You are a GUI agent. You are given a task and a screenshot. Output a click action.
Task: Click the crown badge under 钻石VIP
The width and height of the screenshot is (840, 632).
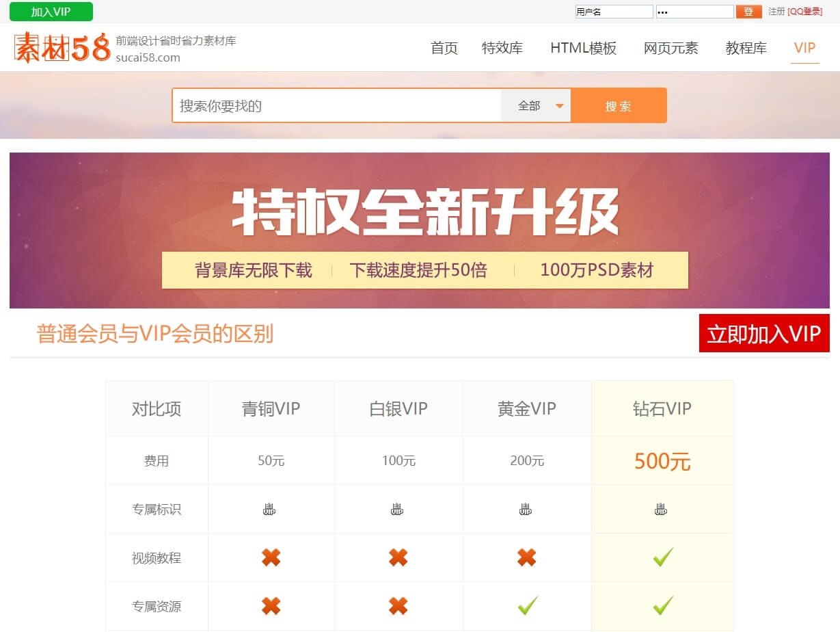(x=662, y=508)
